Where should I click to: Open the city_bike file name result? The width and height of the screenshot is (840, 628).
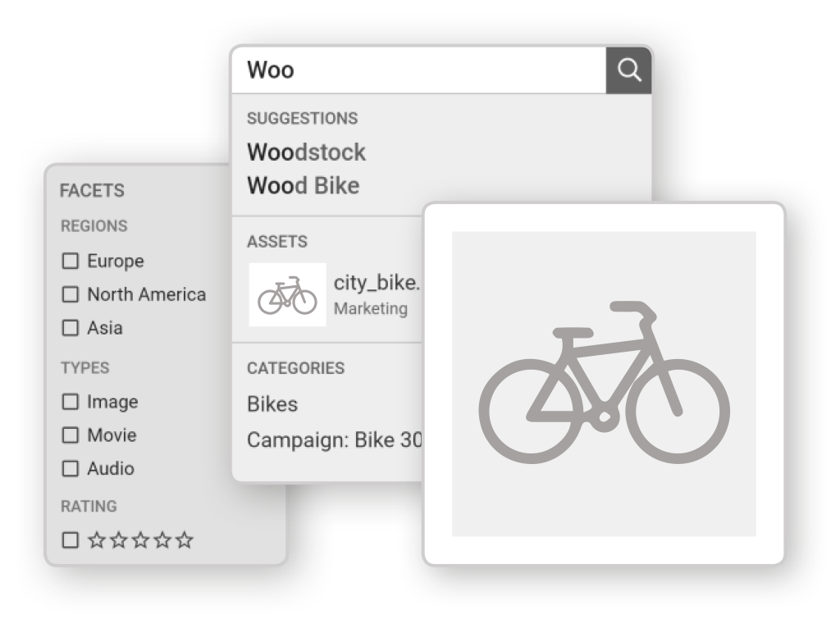[377, 283]
